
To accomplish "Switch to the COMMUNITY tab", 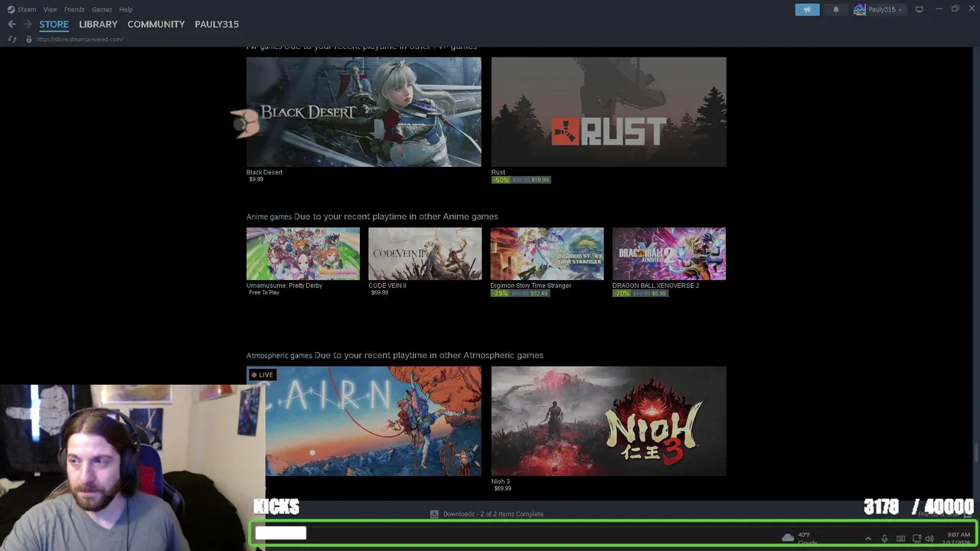I will [x=156, y=24].
